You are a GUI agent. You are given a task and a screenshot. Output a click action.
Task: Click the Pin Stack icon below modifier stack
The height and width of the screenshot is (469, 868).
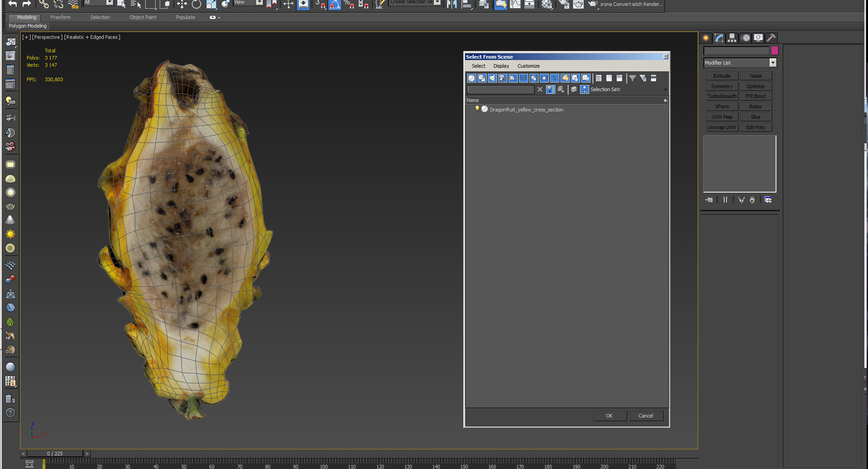click(x=709, y=200)
